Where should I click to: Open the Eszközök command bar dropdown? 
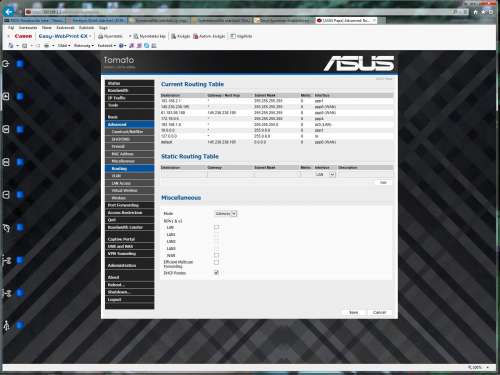click(x=107, y=45)
